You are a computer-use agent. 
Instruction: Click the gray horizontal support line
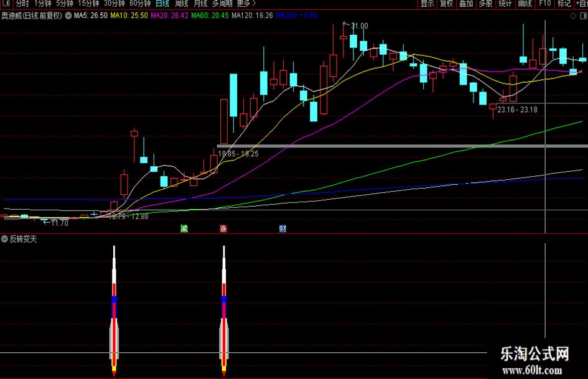(403, 146)
